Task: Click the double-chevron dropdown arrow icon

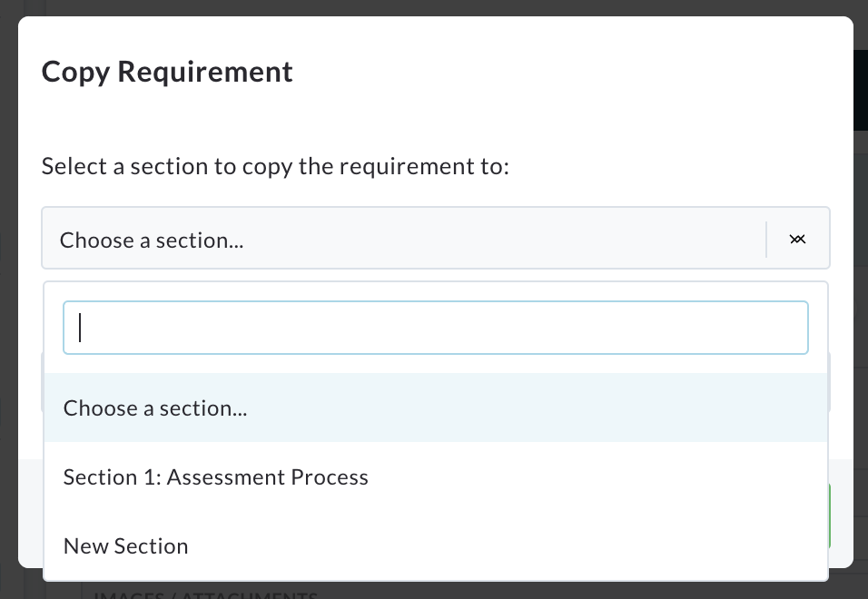Action: click(797, 239)
